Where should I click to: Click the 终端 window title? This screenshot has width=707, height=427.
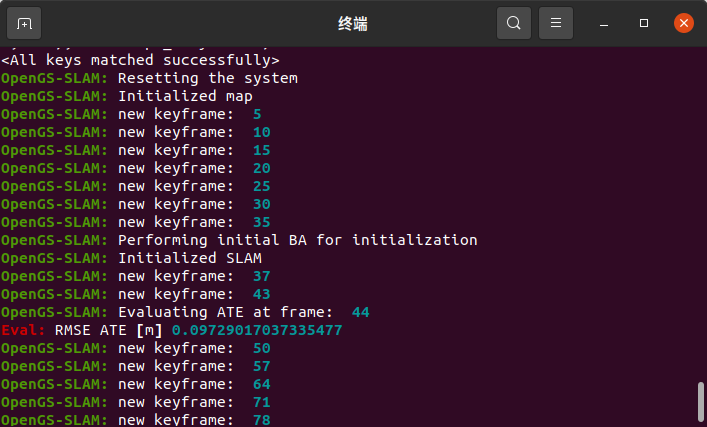tap(353, 23)
